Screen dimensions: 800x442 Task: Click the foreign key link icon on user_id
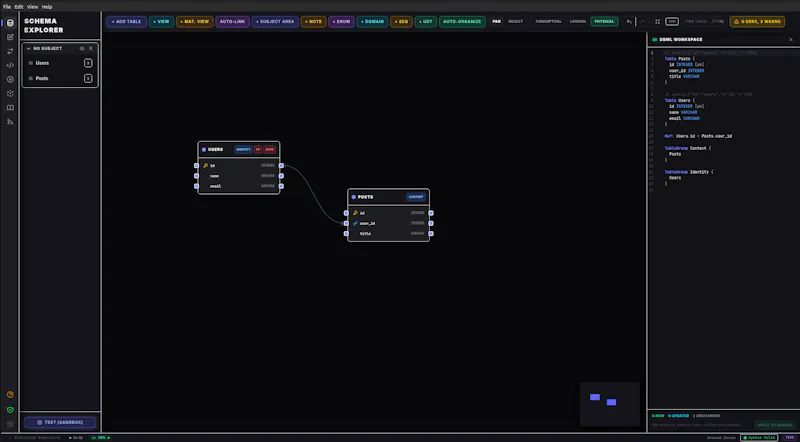coord(355,223)
